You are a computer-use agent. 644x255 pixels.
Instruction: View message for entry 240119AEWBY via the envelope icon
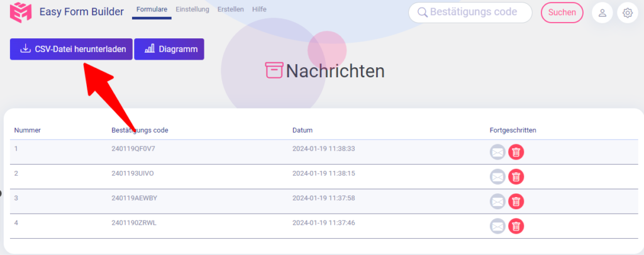click(x=497, y=201)
